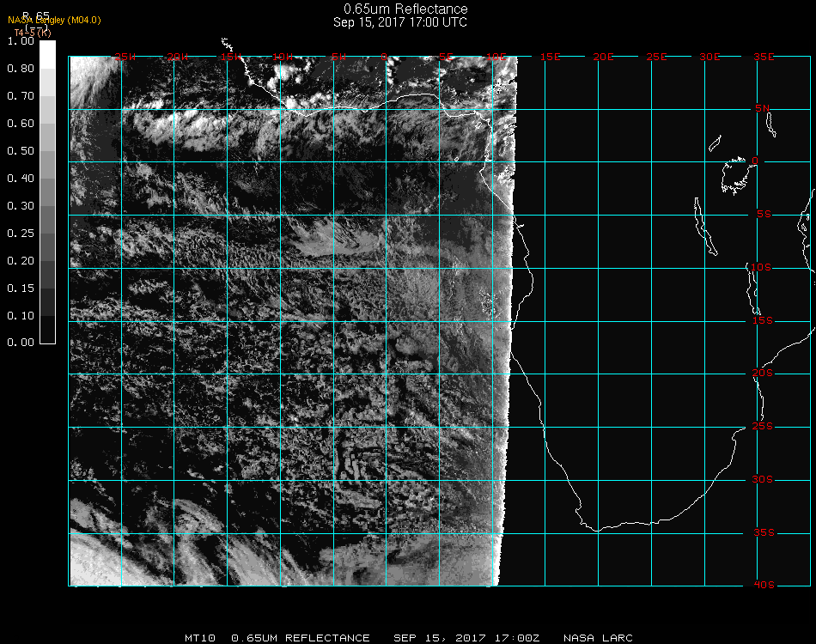Image resolution: width=816 pixels, height=644 pixels.
Task: Click the Lake Victoria outline on the map
Action: coord(734,174)
